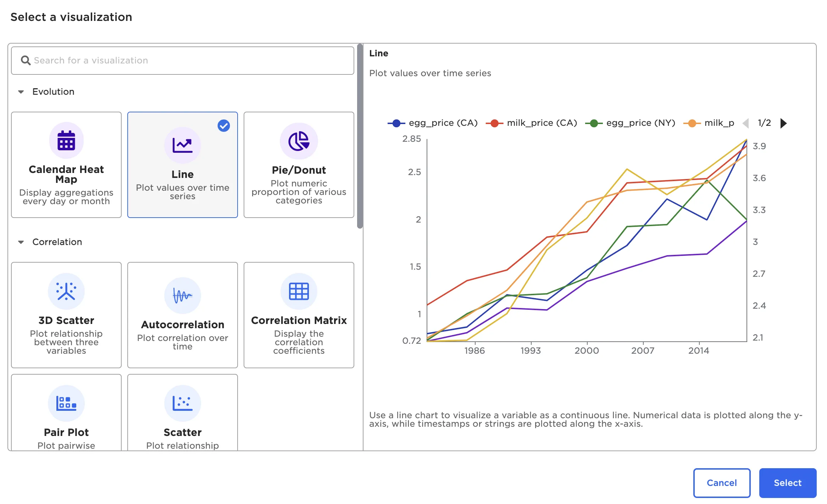Screen dimensions: 827x504
Task: Click the visualization list scrollbar
Action: (360, 136)
